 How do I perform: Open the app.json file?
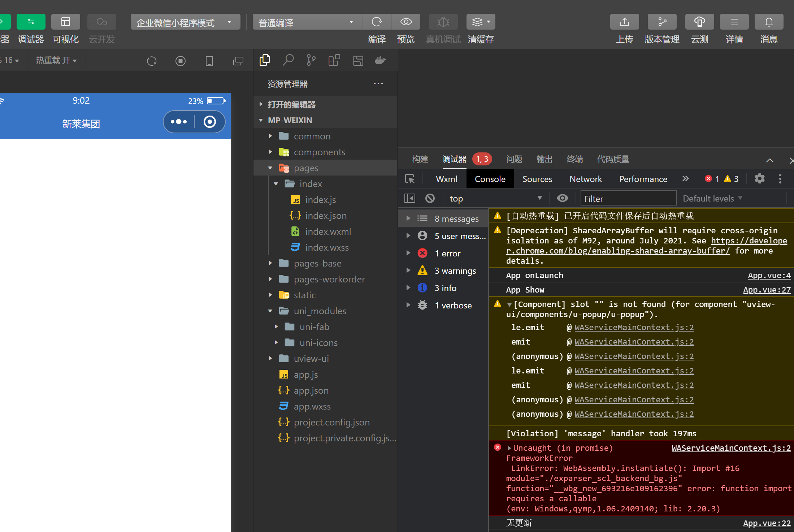point(311,390)
